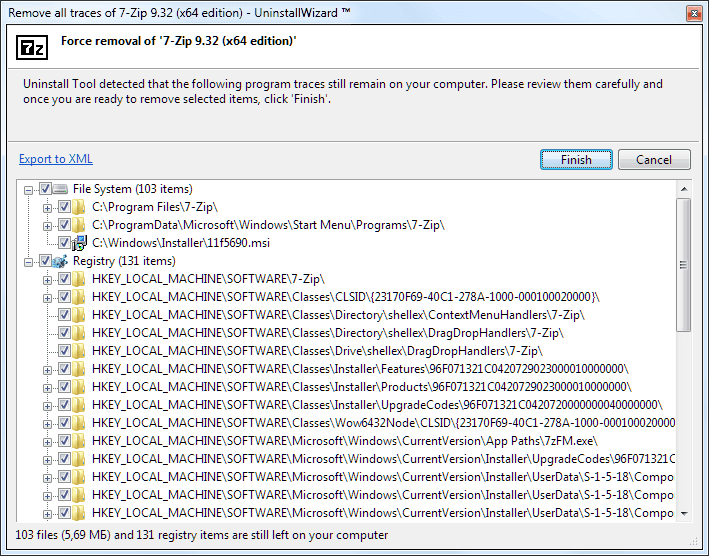Uncheck the Start Menu\Programs\7-Zip\ checkbox

click(64, 225)
